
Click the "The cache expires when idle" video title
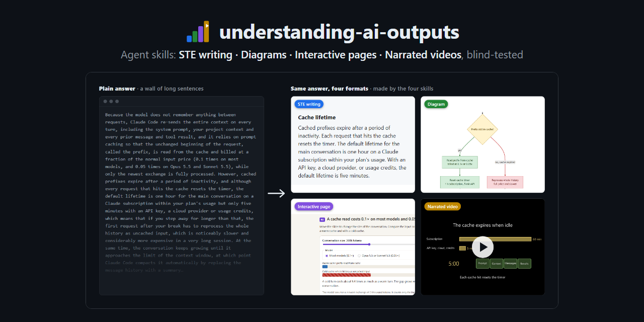tap(482, 225)
